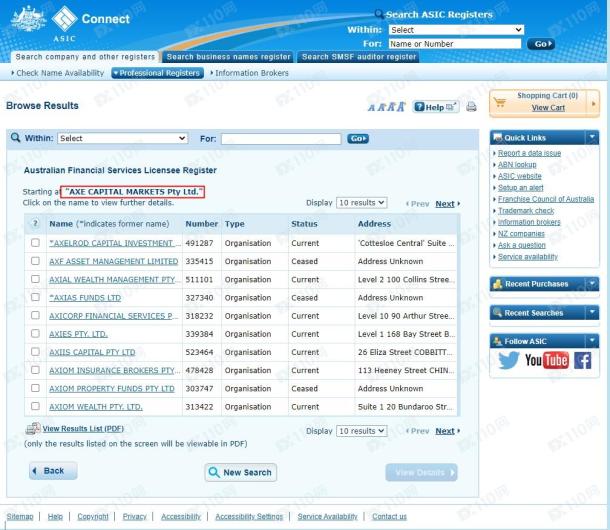Tick checkbox for AXIIS CAPITAL PTY LTD

35,352
